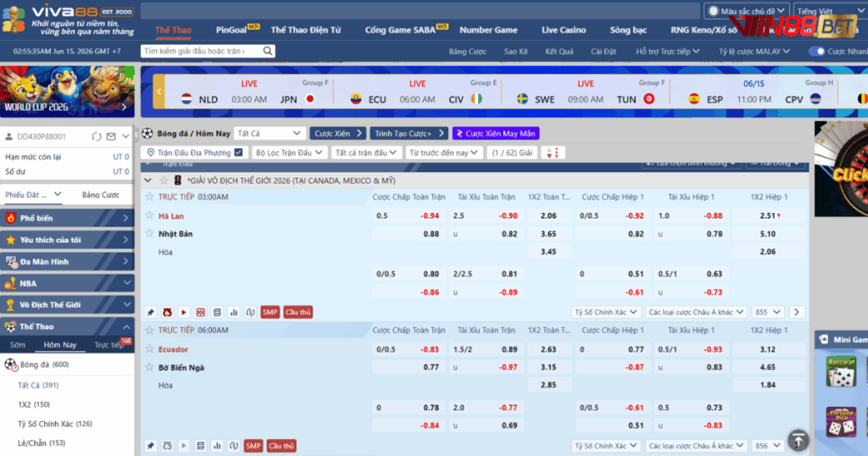Open the Bảng Cược sidebar tab
This screenshot has width=868, height=456.
pyautogui.click(x=101, y=194)
